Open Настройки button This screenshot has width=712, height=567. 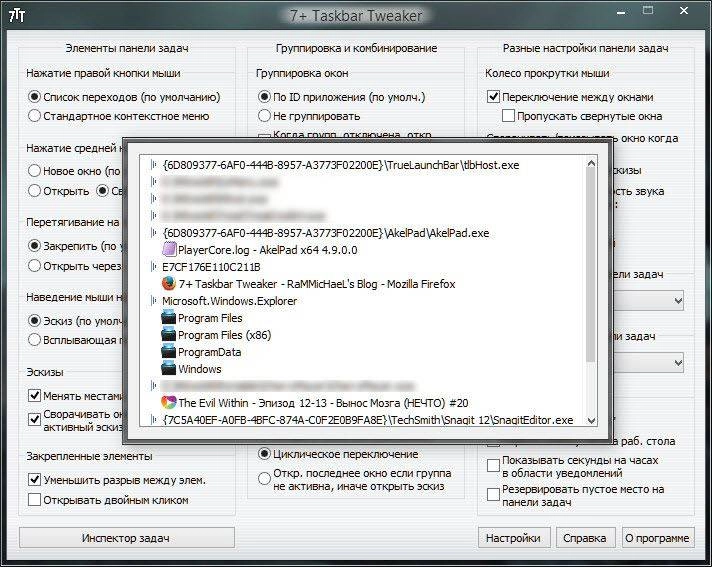[x=514, y=538]
